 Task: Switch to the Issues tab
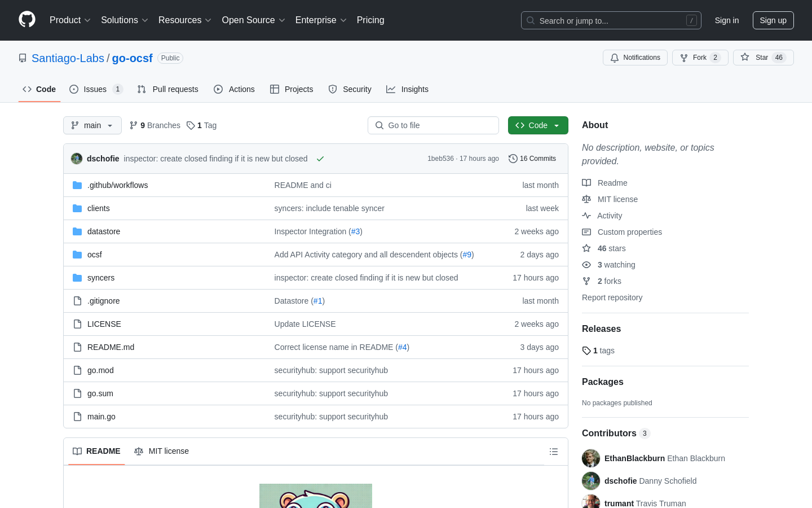point(96,89)
